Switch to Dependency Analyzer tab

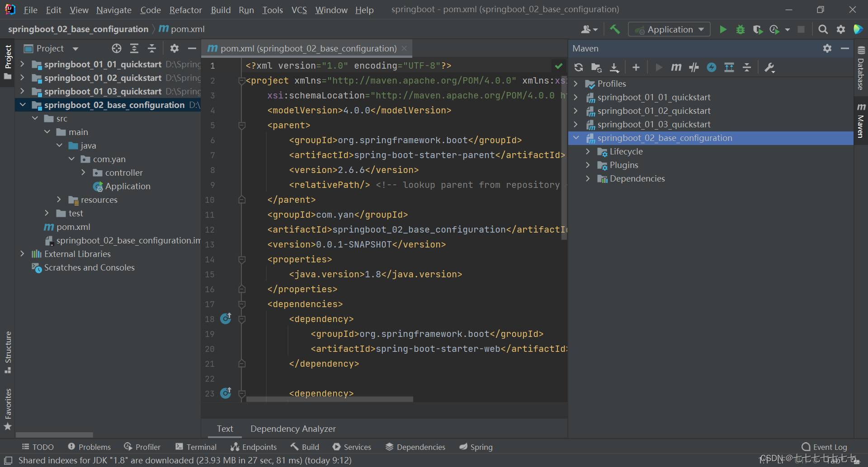(x=293, y=429)
